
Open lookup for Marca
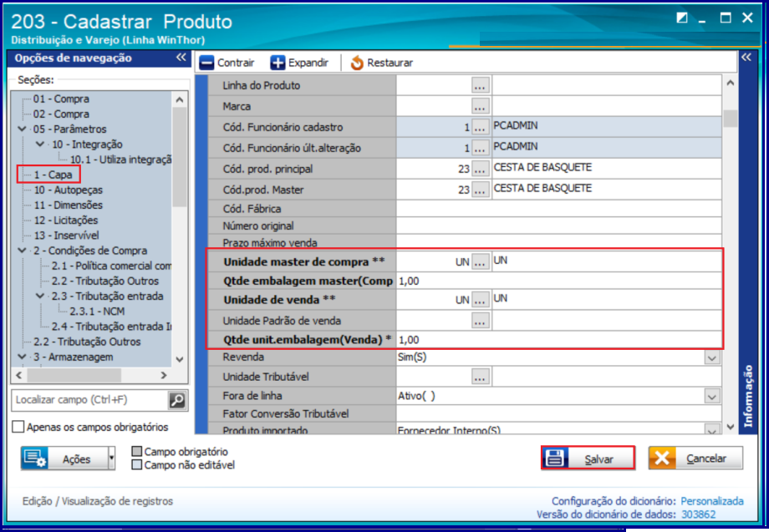tap(480, 106)
